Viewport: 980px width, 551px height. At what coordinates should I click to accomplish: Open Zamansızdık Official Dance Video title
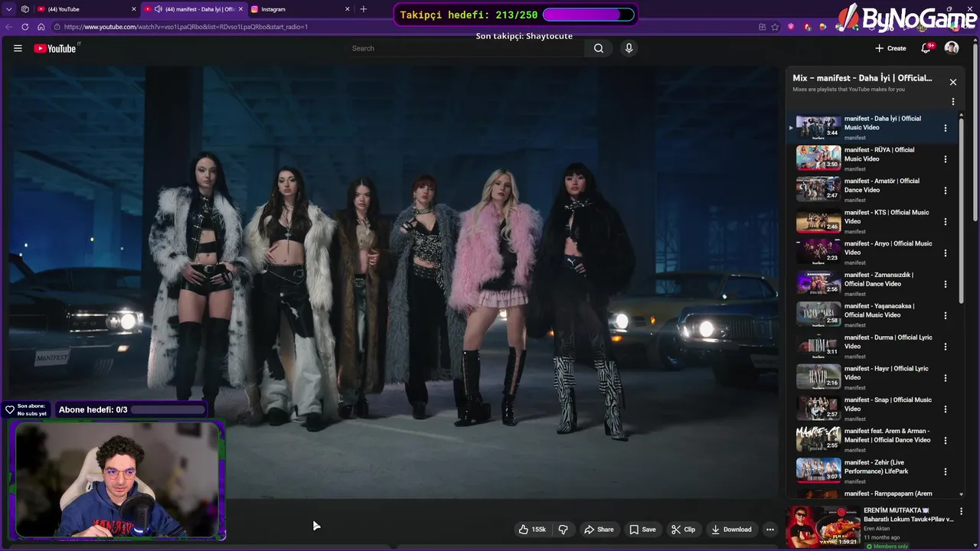[879, 279]
